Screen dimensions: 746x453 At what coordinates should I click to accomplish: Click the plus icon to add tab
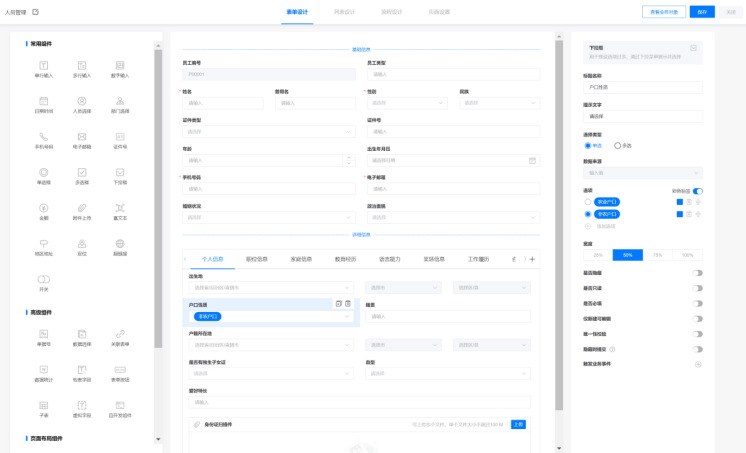point(532,259)
